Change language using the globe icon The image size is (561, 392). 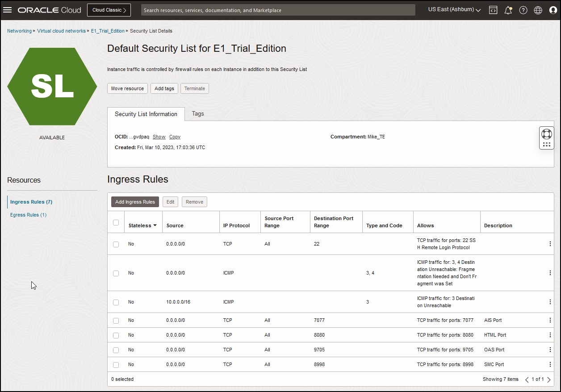click(x=538, y=9)
